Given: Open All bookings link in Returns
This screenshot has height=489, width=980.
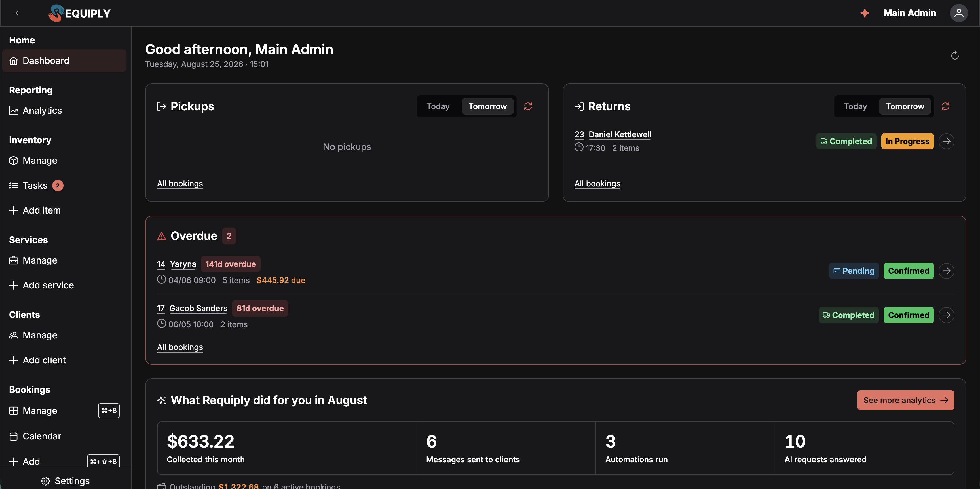Looking at the screenshot, I should (x=597, y=184).
